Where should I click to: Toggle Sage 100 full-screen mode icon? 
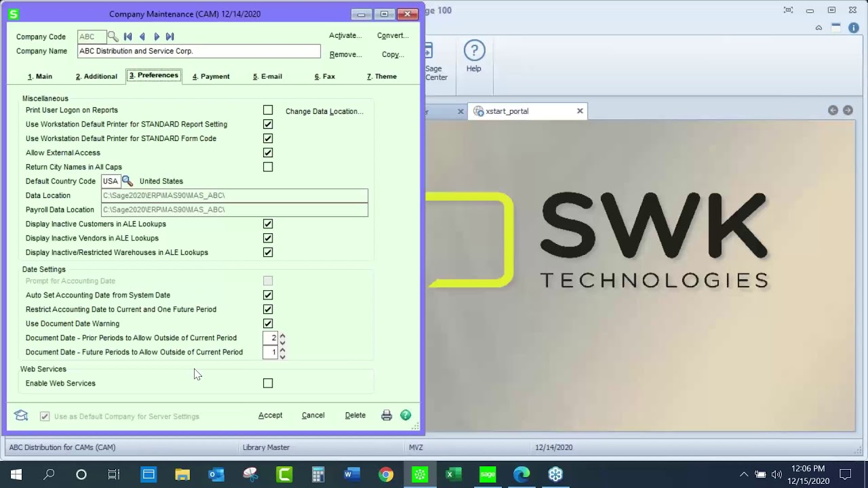click(x=788, y=10)
